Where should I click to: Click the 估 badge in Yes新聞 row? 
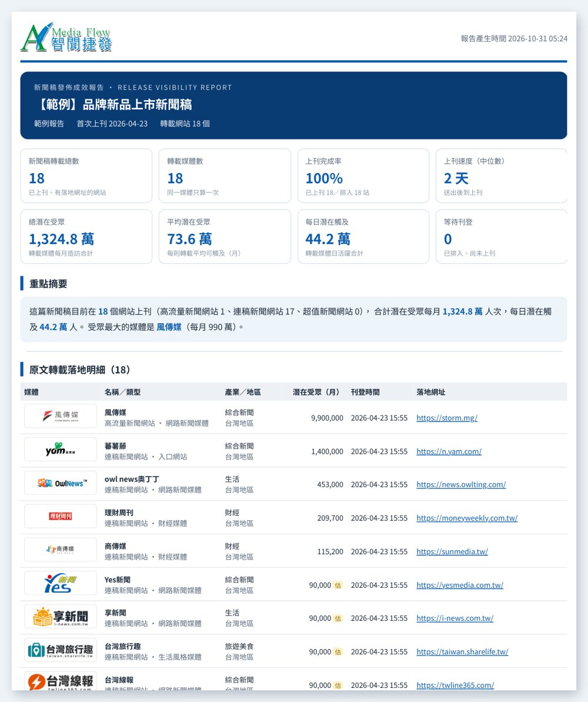(x=338, y=585)
